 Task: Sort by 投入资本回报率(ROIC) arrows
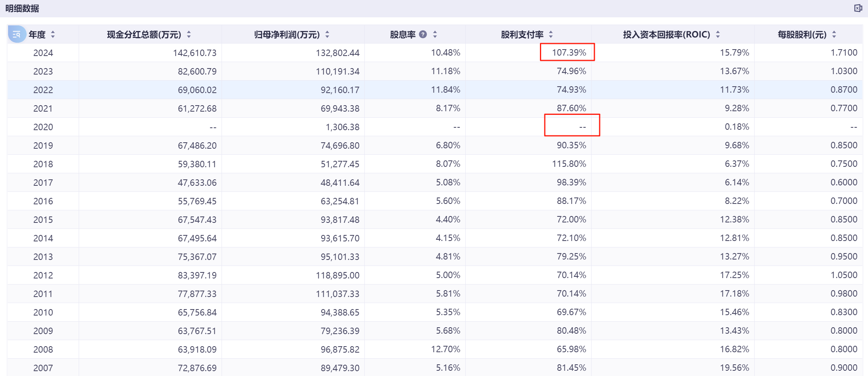point(718,35)
